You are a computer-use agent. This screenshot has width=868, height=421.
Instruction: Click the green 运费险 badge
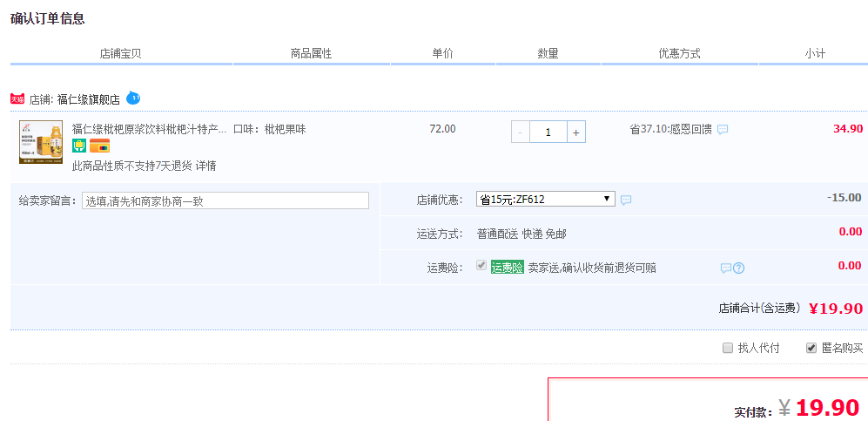click(x=507, y=268)
